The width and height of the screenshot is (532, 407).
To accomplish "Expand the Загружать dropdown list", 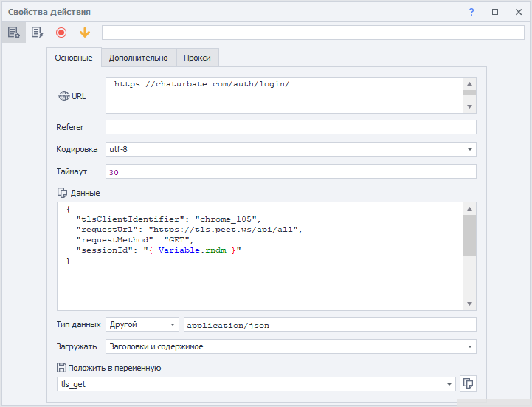I will click(x=469, y=346).
